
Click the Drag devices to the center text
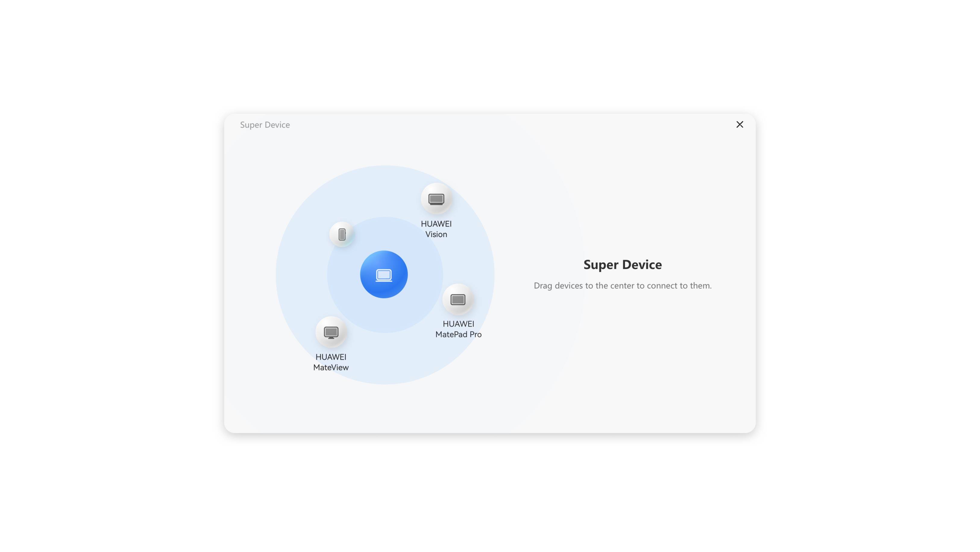[622, 286]
